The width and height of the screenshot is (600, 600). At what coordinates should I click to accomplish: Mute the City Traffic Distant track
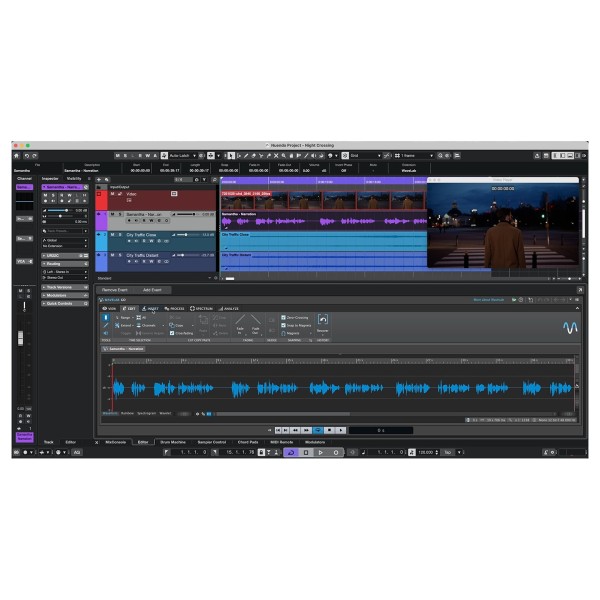[x=112, y=255]
